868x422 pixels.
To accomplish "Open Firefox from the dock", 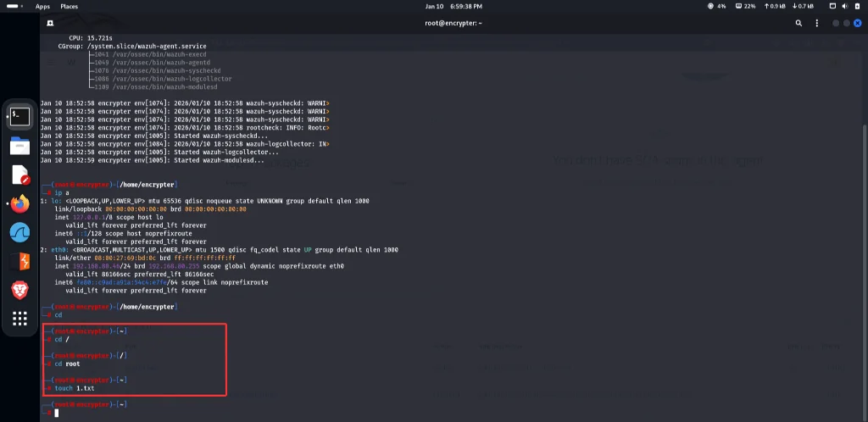I will [x=20, y=203].
